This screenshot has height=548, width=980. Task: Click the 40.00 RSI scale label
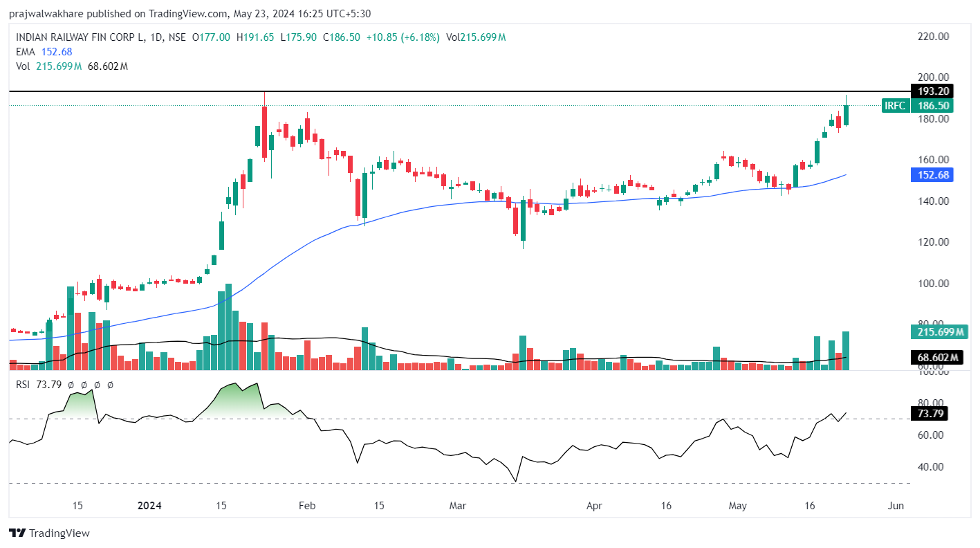click(x=930, y=467)
